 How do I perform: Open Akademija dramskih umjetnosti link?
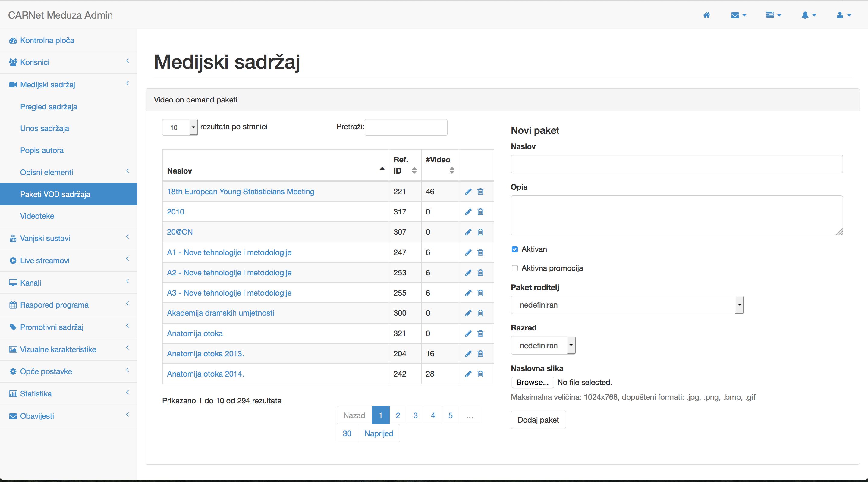[220, 313]
